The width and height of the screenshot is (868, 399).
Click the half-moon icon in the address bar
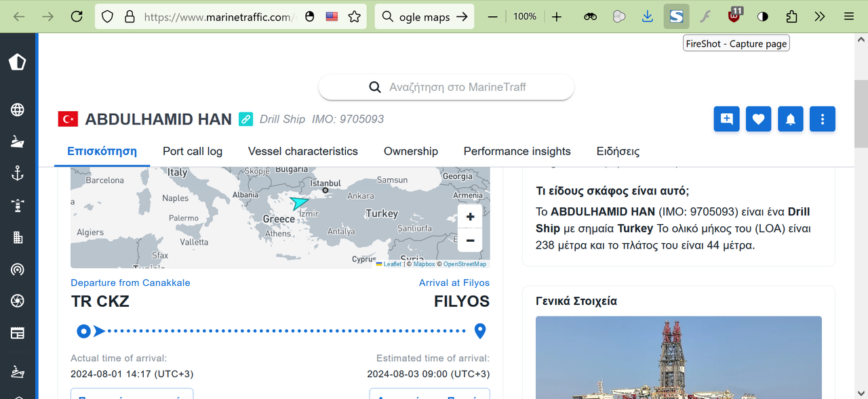click(x=310, y=16)
